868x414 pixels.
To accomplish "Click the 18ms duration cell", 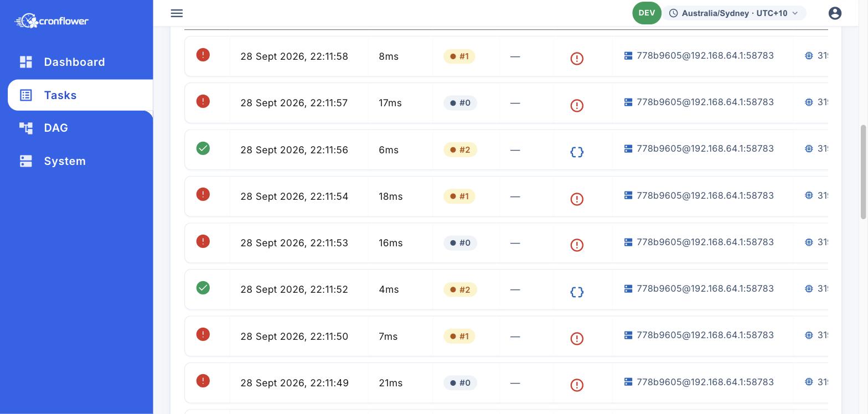I will click(x=391, y=196).
